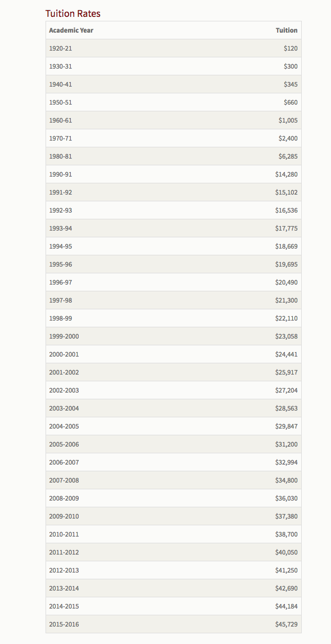Click the $24,441 tuition value
Image resolution: width=331 pixels, height=644 pixels.
click(286, 354)
